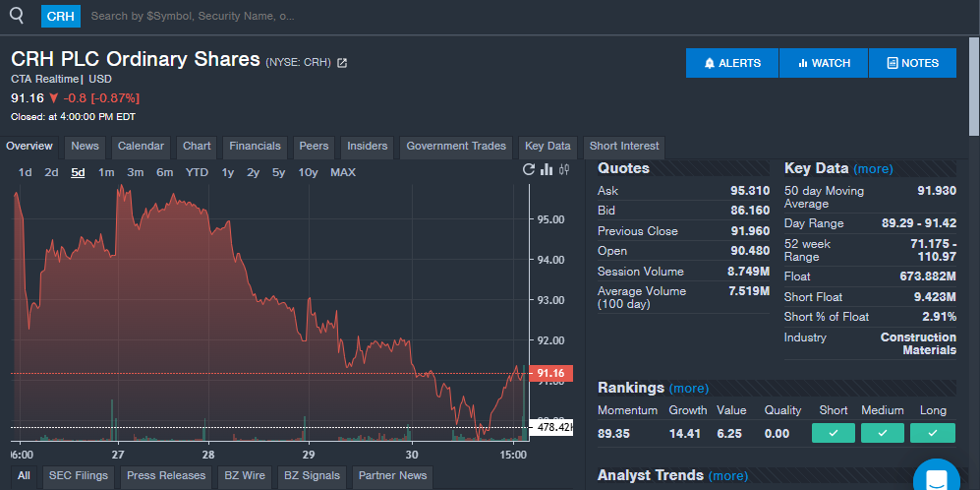Click the CRH symbol tag in the search bar

pos(61,16)
